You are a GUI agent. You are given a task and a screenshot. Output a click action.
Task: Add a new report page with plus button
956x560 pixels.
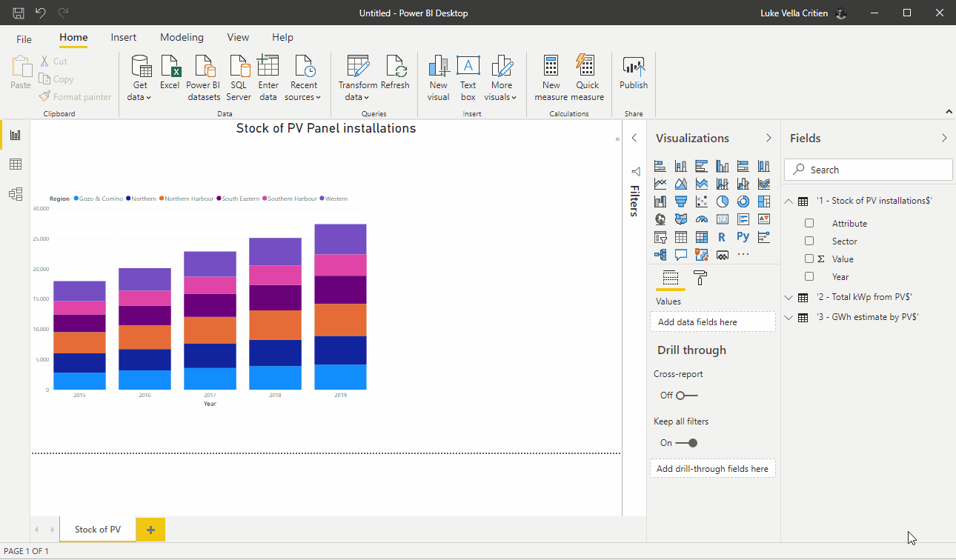150,530
